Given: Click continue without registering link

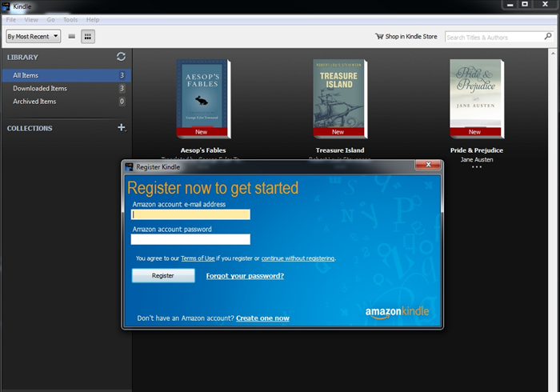Looking at the screenshot, I should [x=298, y=258].
